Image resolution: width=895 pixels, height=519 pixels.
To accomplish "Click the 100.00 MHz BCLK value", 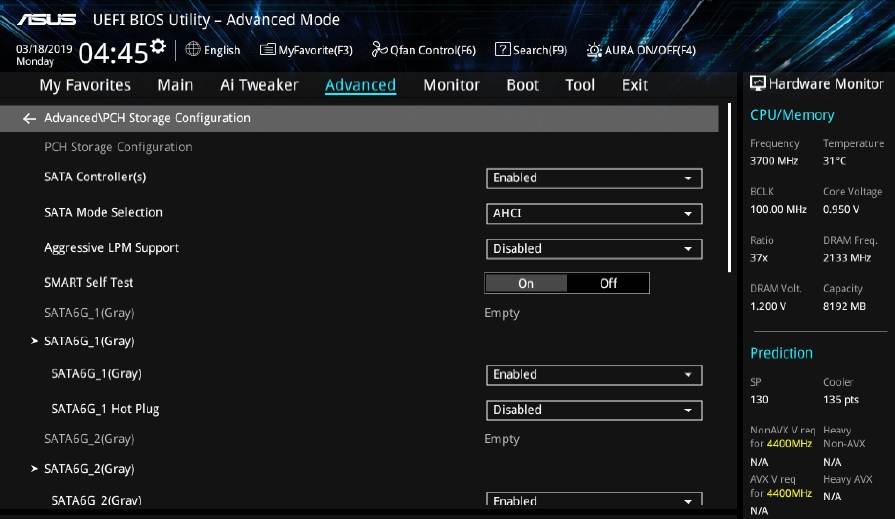I will coord(779,210).
